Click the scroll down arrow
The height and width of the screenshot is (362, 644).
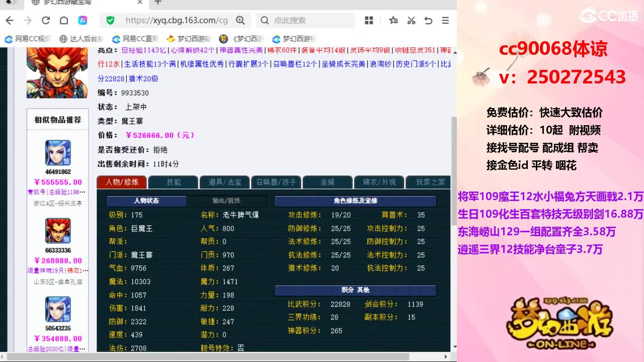[454, 347]
